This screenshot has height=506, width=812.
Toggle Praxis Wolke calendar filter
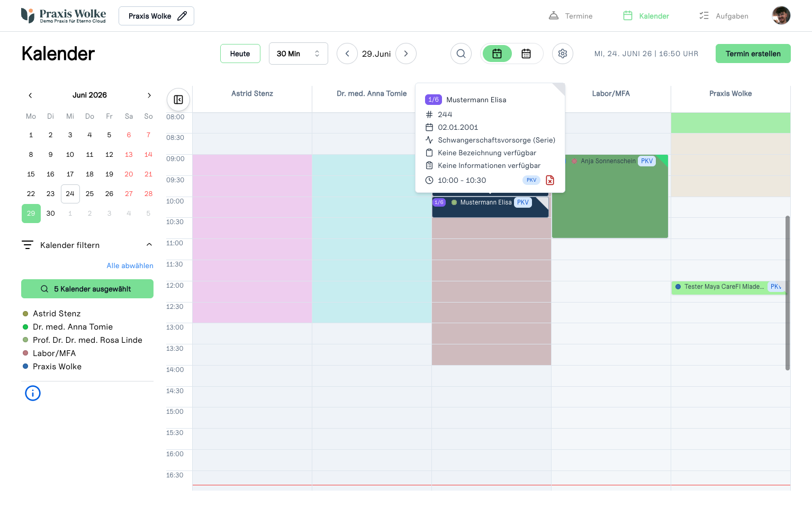coord(52,367)
